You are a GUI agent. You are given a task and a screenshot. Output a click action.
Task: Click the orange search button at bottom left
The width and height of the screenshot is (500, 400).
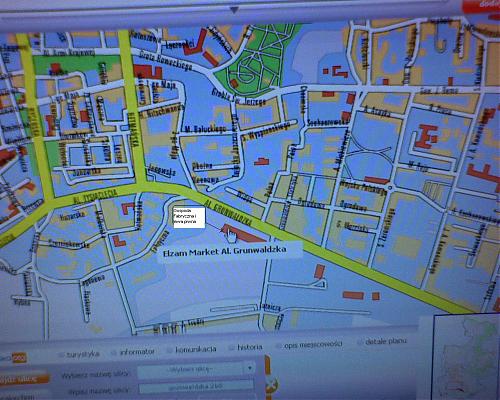coord(24,379)
